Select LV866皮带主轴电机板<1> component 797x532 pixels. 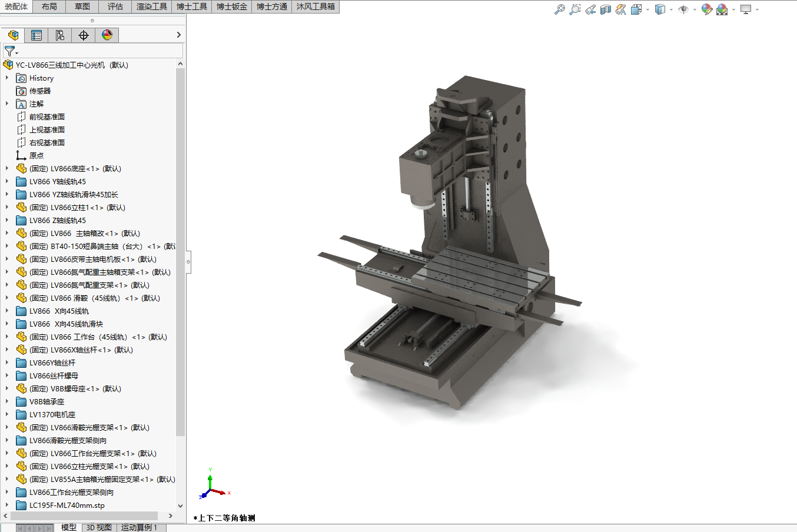[x=93, y=260]
